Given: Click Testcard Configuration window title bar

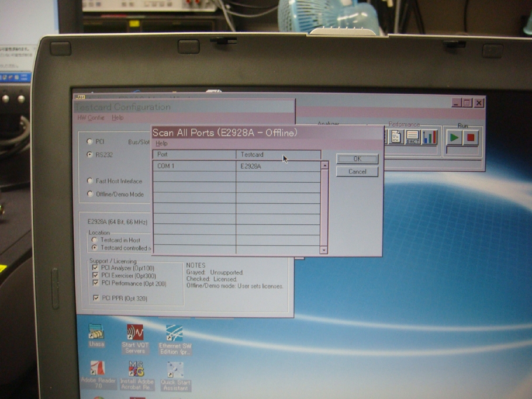Looking at the screenshot, I should [x=184, y=107].
